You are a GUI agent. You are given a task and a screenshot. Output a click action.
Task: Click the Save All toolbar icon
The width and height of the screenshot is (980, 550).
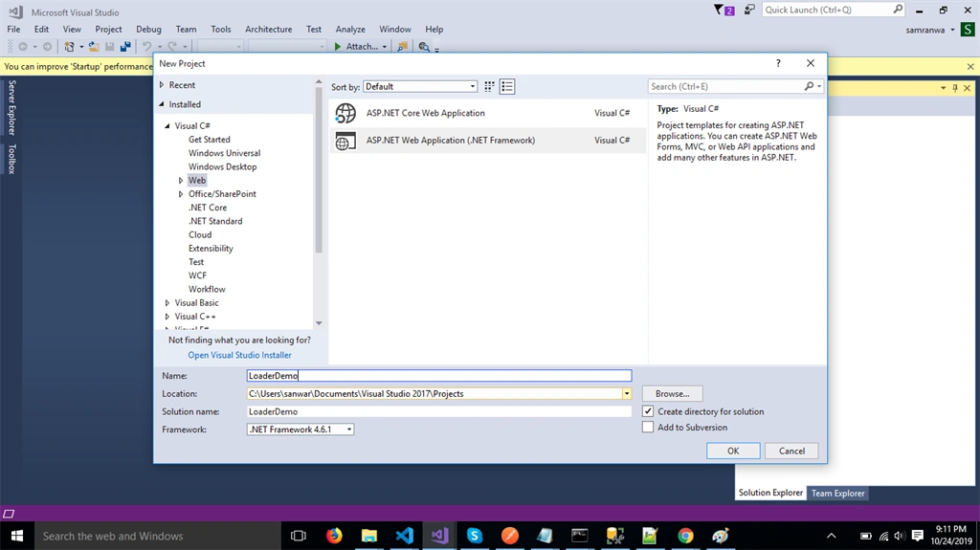tap(125, 46)
